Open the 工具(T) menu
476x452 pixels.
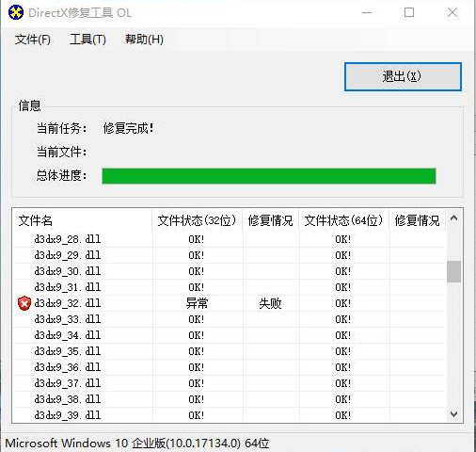coord(87,40)
